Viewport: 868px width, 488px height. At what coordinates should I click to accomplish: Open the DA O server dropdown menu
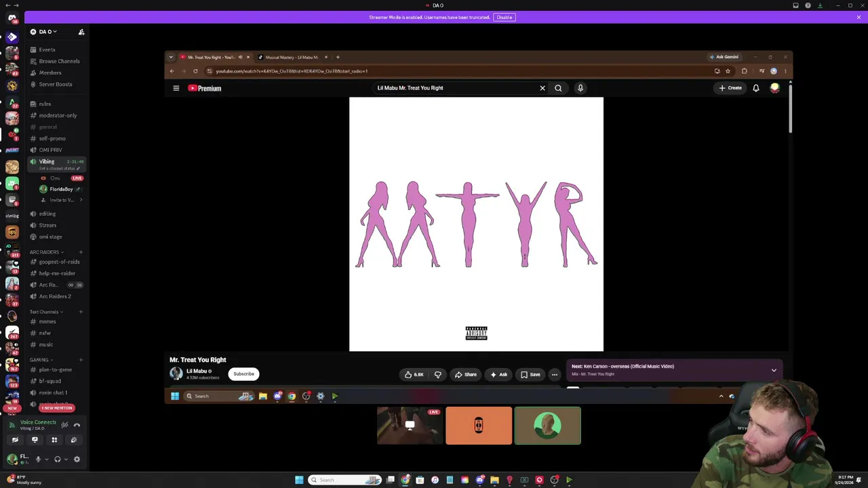[44, 32]
